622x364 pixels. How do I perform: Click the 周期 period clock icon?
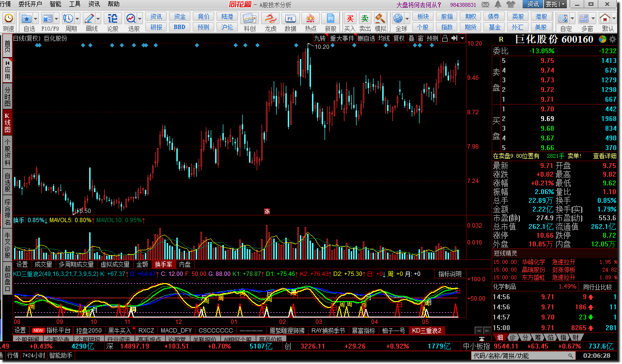68,18
